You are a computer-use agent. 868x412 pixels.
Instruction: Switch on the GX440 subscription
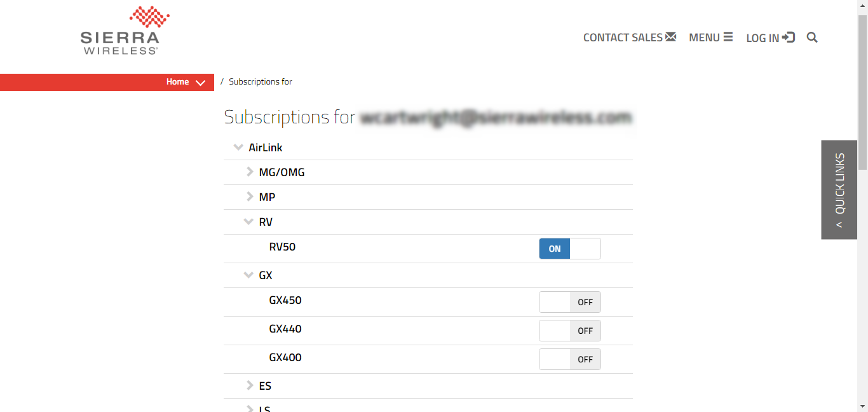[569, 331]
